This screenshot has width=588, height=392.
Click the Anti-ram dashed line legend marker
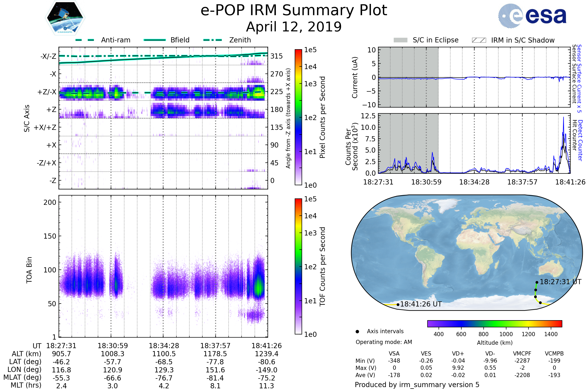coord(85,40)
